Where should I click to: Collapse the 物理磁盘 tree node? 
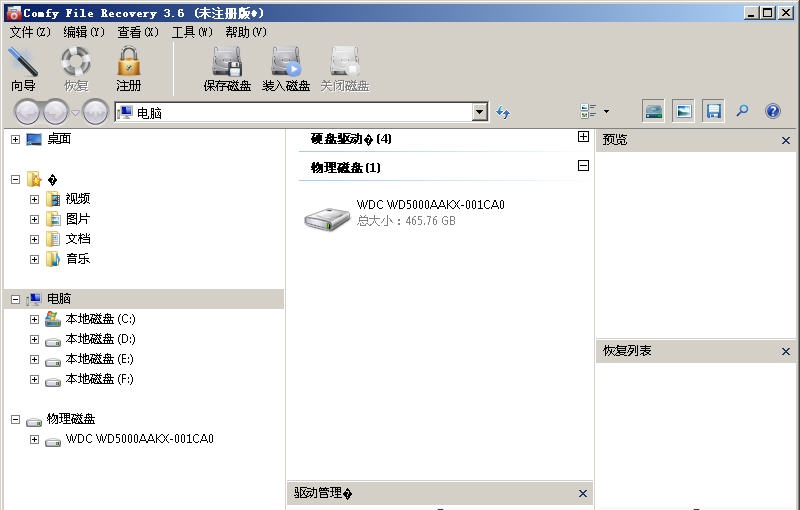(x=15, y=420)
